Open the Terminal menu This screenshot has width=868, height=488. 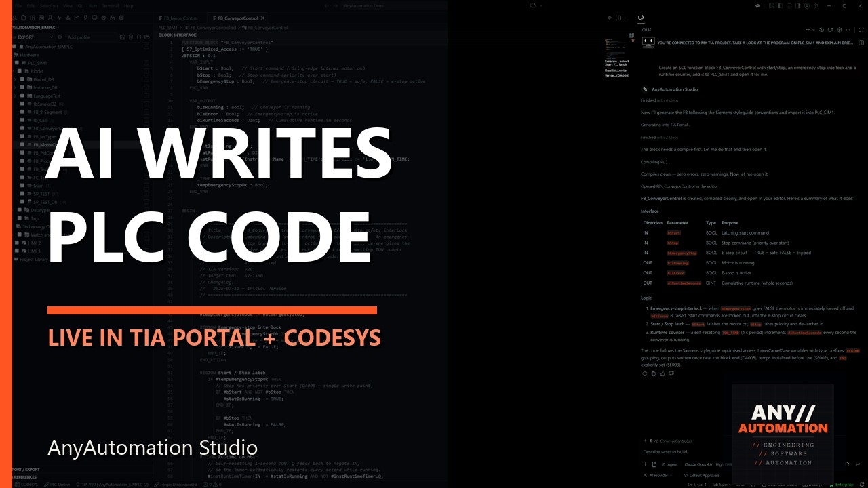tap(111, 5)
